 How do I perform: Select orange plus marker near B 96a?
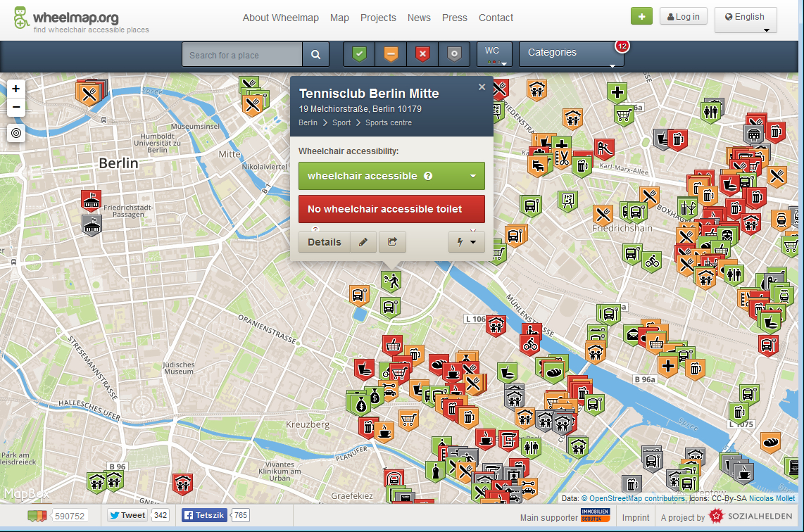point(667,367)
